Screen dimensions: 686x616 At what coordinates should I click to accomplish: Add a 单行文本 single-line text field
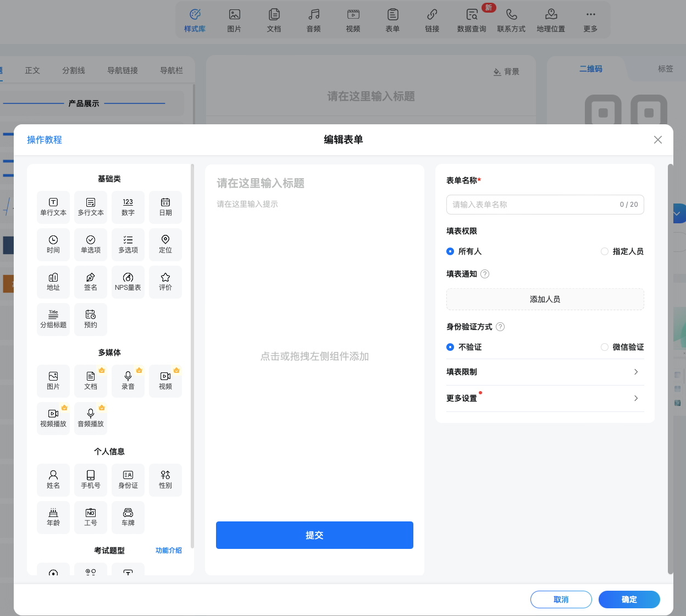tap(53, 207)
